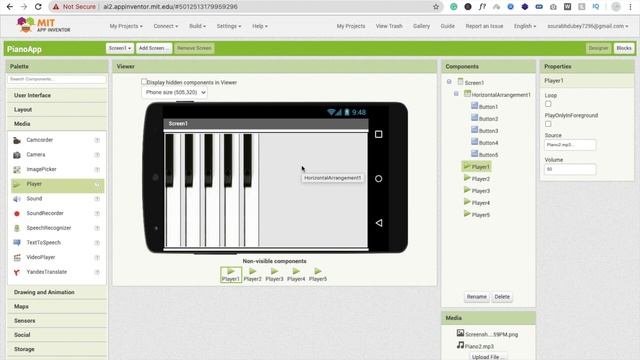The height and width of the screenshot is (360, 640).
Task: Select the Player1 non-visible component below the viewer
Action: click(x=231, y=275)
